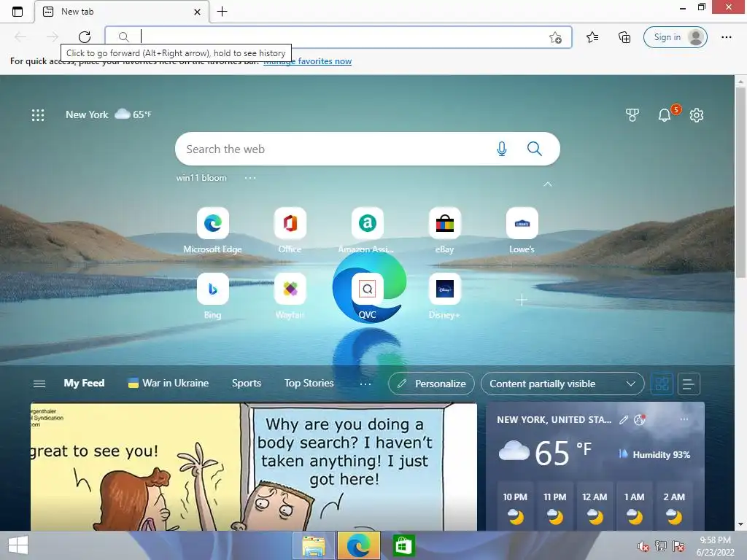Open the comic strip news card
Viewport: 747px width, 560px height.
pyautogui.click(x=253, y=467)
